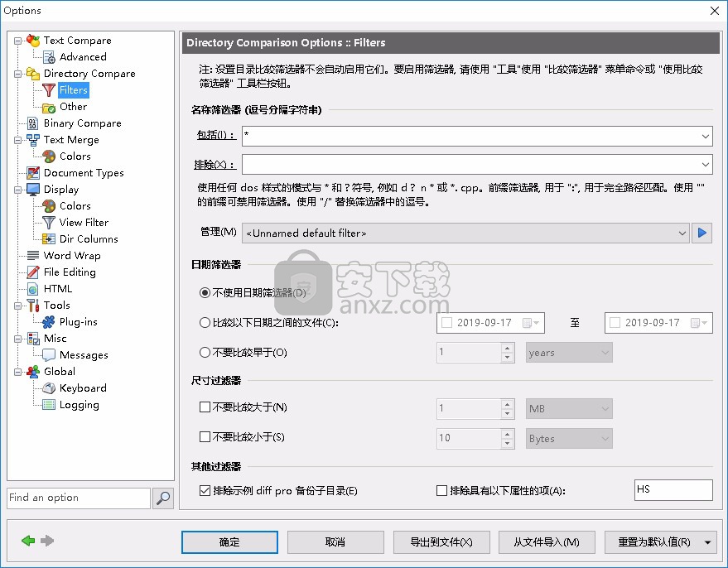Select 不要比较早于(O) radio option
The height and width of the screenshot is (568, 728).
pos(205,352)
